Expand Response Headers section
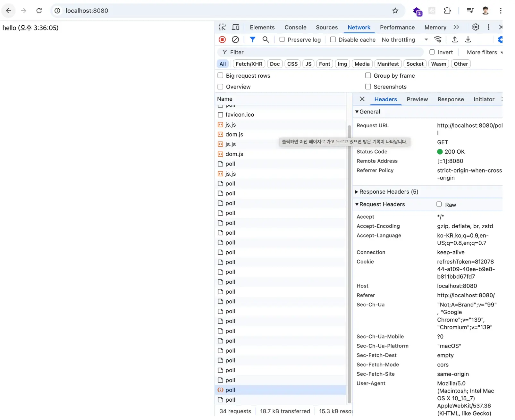Screen dimensions: 515x420 (x=389, y=192)
